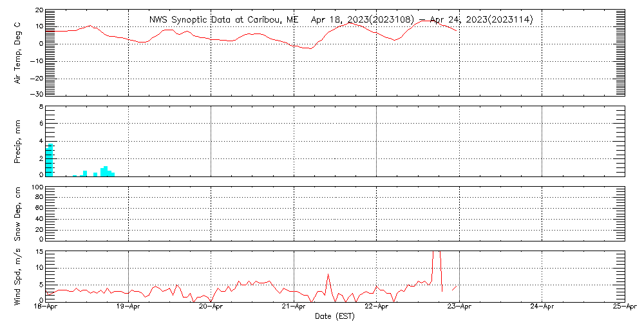
Task: Click the 'Wind Spd, m/s' axis label
Action: coord(17,276)
